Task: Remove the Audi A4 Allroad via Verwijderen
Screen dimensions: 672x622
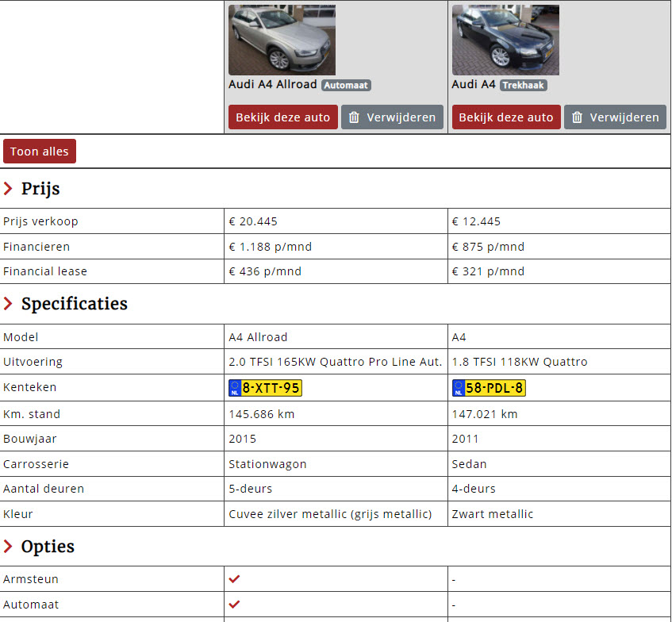Action: coord(392,117)
